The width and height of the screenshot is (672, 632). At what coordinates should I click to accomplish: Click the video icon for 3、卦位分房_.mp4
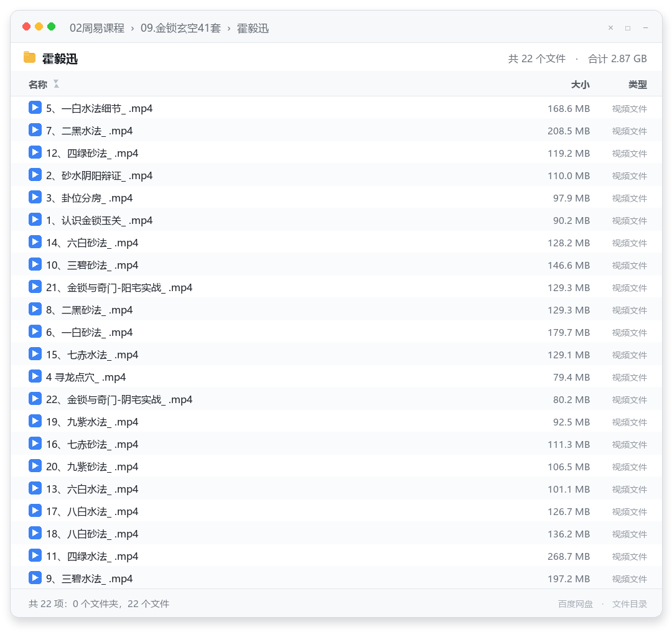click(35, 197)
